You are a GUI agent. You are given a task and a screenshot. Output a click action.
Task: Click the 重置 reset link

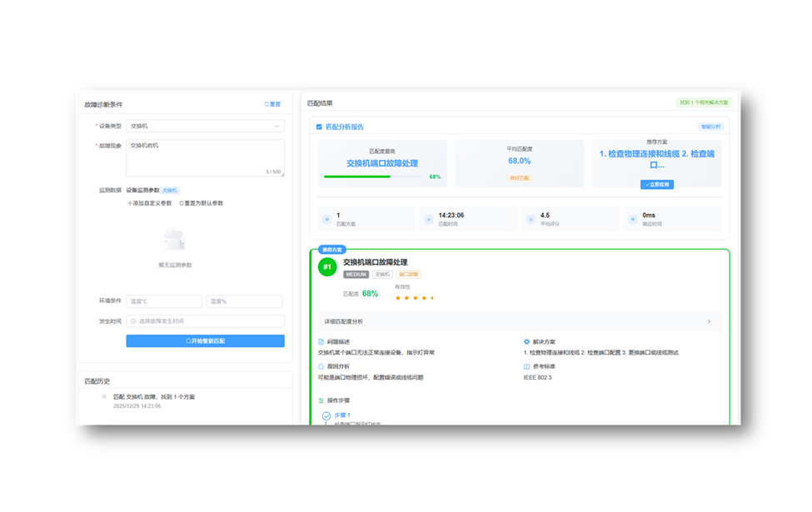272,105
